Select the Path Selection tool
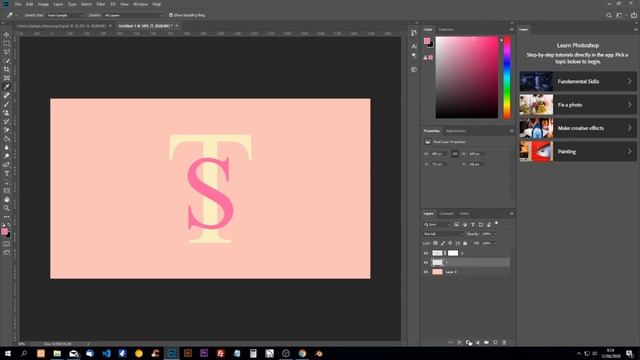The width and height of the screenshot is (640, 360). pyautogui.click(x=7, y=182)
